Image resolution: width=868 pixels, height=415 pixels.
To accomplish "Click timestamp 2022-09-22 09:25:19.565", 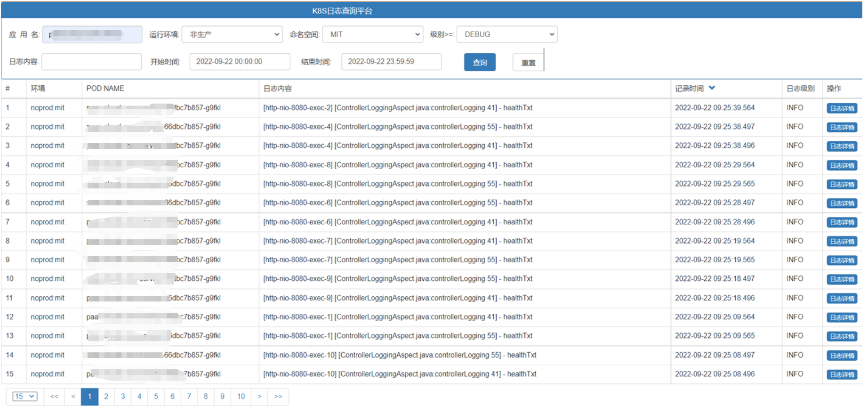I will coord(715,260).
